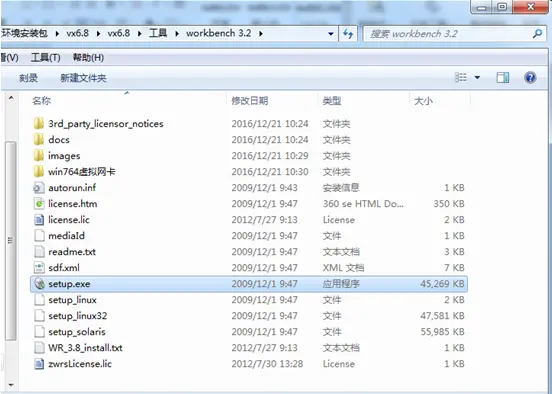This screenshot has width=552, height=394.
Task: Expand the arrow after 工具 breadcrumb
Action: [x=177, y=34]
